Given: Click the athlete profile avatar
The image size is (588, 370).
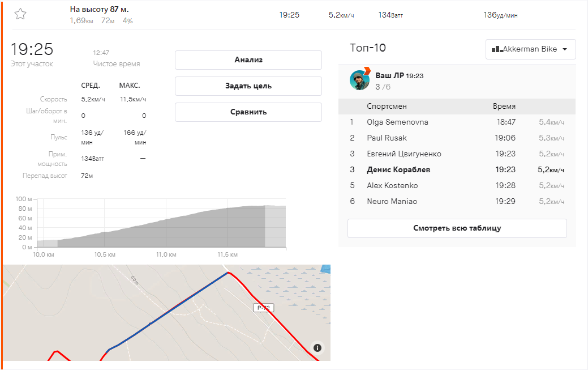Looking at the screenshot, I should click(359, 80).
